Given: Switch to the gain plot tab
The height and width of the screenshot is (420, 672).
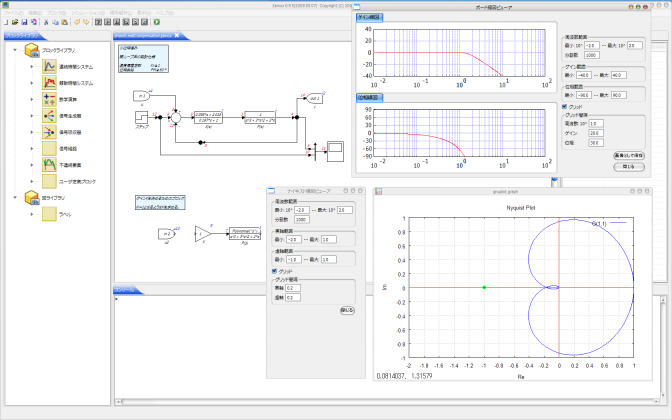Looking at the screenshot, I should 369,17.
